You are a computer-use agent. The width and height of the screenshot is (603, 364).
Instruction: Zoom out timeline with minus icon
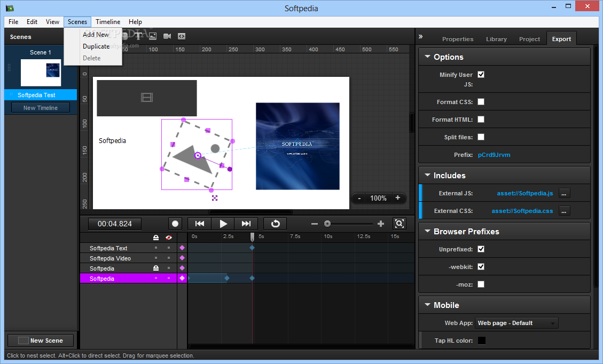coord(315,224)
